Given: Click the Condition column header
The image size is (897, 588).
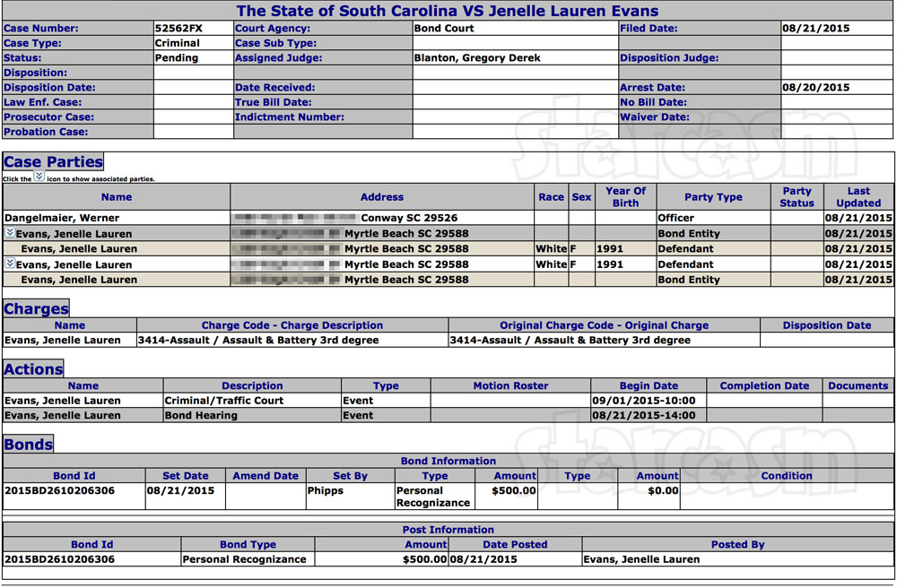Looking at the screenshot, I should pyautogui.click(x=786, y=475).
